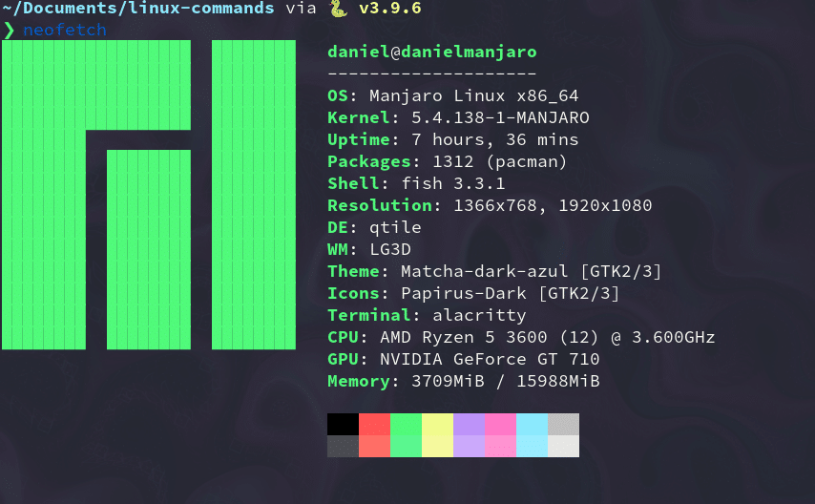
Task: Click the WM: LG3D line
Action: tap(369, 250)
